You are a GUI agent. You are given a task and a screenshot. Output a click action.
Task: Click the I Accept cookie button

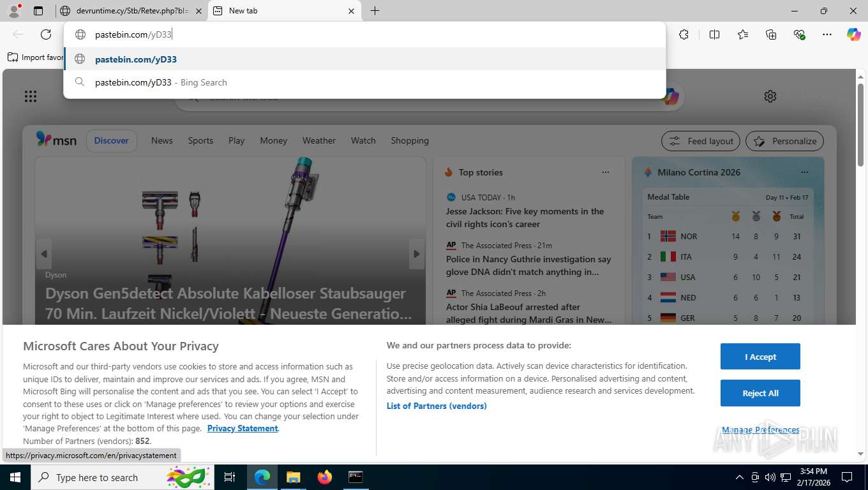coord(760,357)
